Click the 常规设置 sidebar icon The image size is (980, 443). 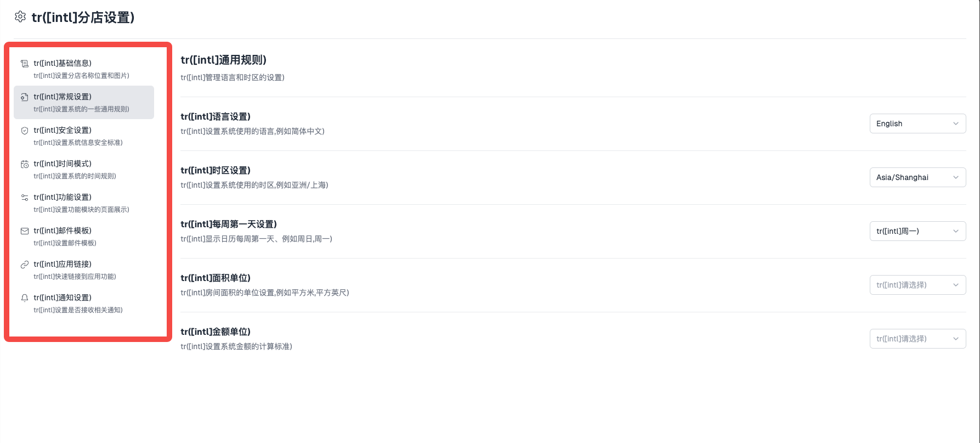24,97
